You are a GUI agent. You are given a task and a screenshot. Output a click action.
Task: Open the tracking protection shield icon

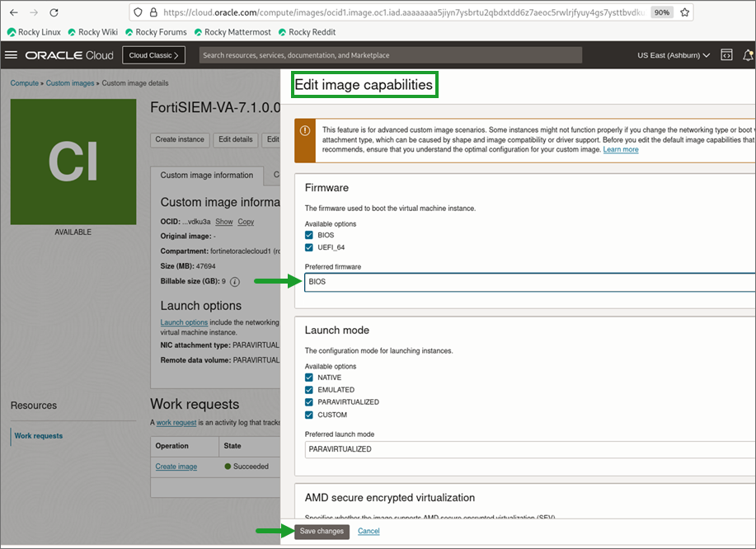(x=139, y=12)
